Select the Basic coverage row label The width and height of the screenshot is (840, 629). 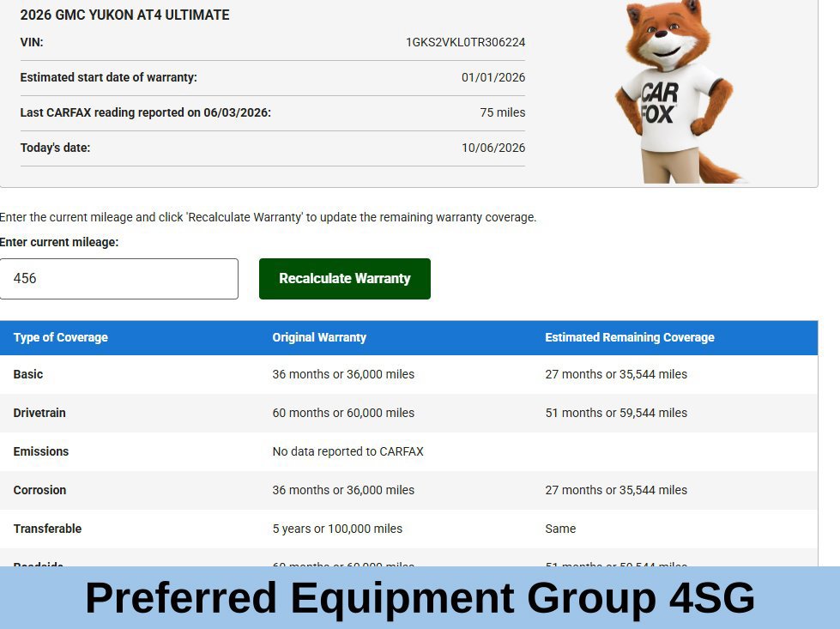pos(27,374)
